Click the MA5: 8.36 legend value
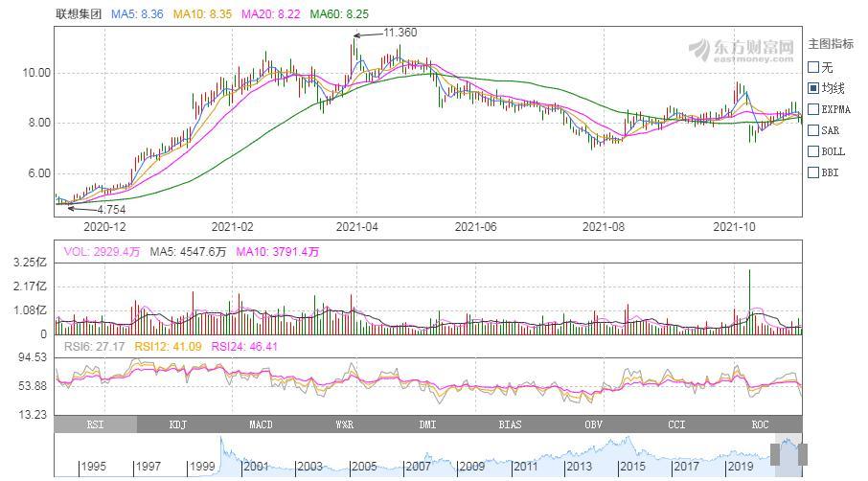868x481 pixels. 137,13
